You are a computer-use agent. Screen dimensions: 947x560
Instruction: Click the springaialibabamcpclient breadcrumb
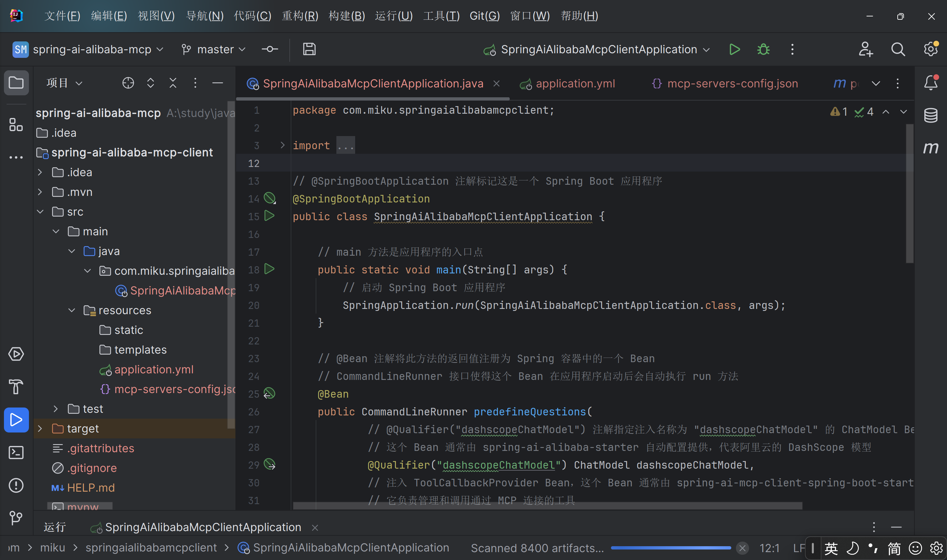point(151,548)
